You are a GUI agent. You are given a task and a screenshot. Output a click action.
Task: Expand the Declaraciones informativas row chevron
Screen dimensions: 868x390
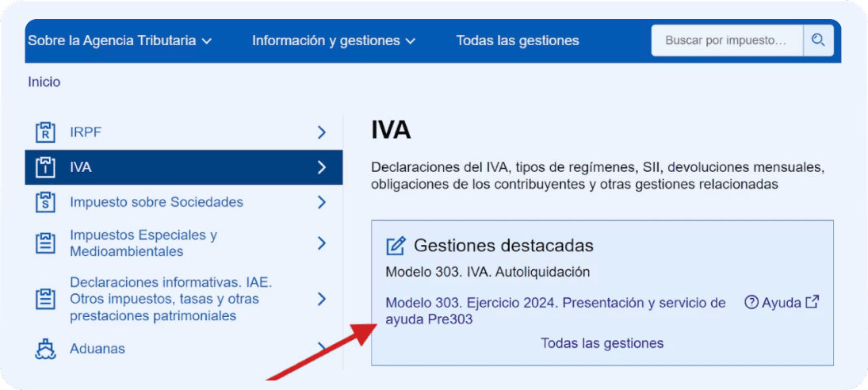tap(322, 300)
